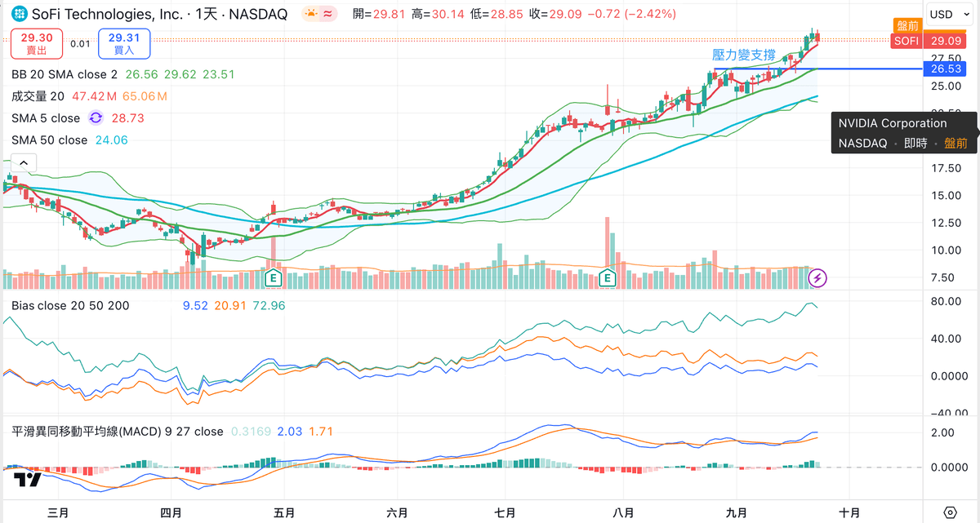Click the Bias value 20.91

coord(231,306)
